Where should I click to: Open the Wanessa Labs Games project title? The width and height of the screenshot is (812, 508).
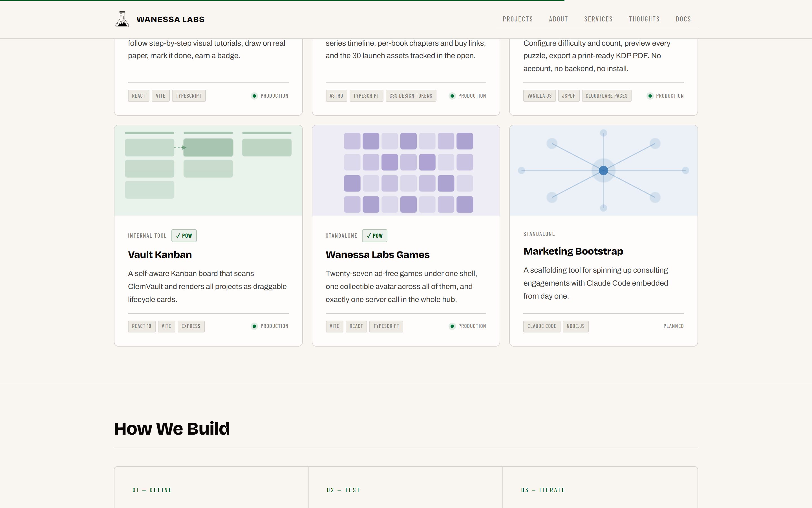378,255
